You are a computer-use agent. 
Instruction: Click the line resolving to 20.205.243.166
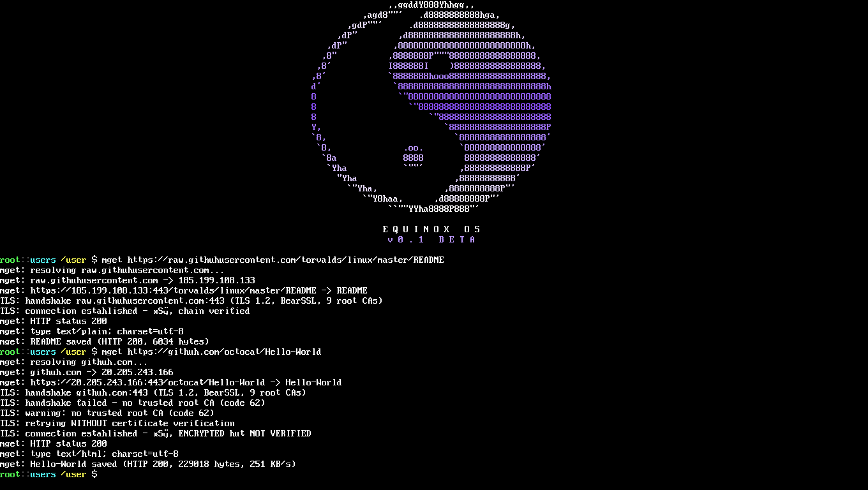coord(87,372)
